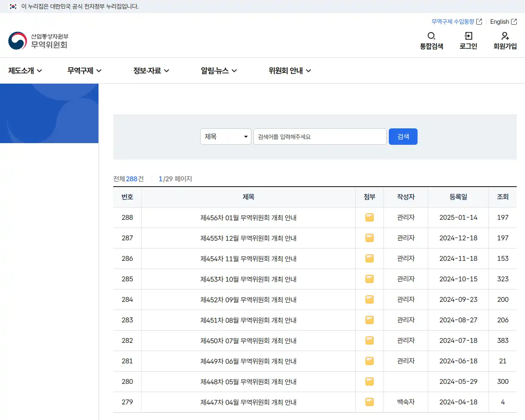
Task: Select the date 2025-01-14
Action: point(459,217)
